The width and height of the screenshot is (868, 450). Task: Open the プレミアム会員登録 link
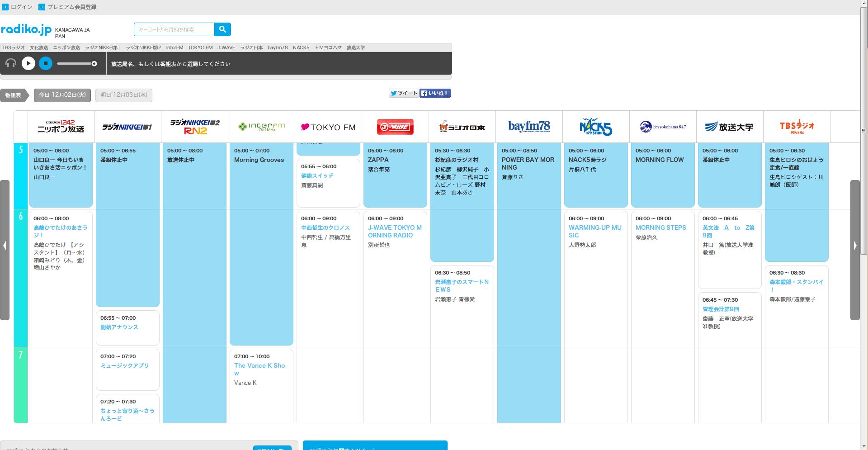pos(71,7)
